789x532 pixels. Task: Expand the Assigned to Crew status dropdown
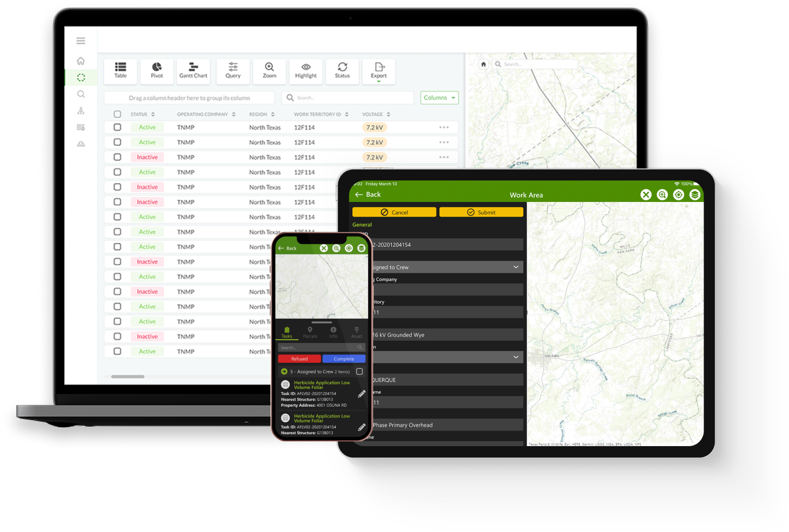pos(516,267)
